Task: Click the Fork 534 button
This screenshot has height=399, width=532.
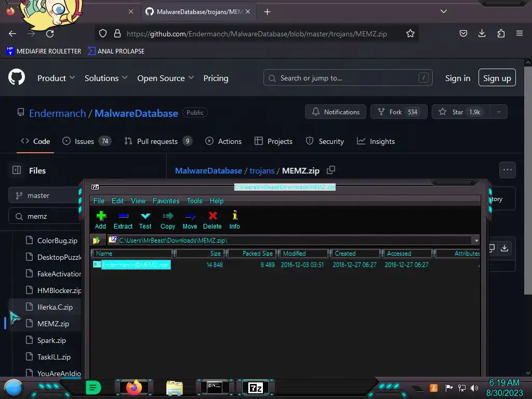Action: point(398,112)
